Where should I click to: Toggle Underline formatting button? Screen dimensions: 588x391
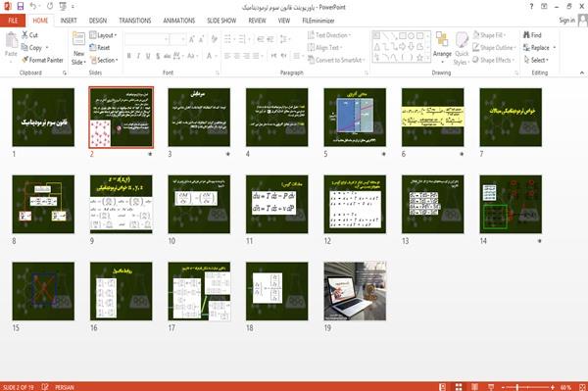(148, 56)
